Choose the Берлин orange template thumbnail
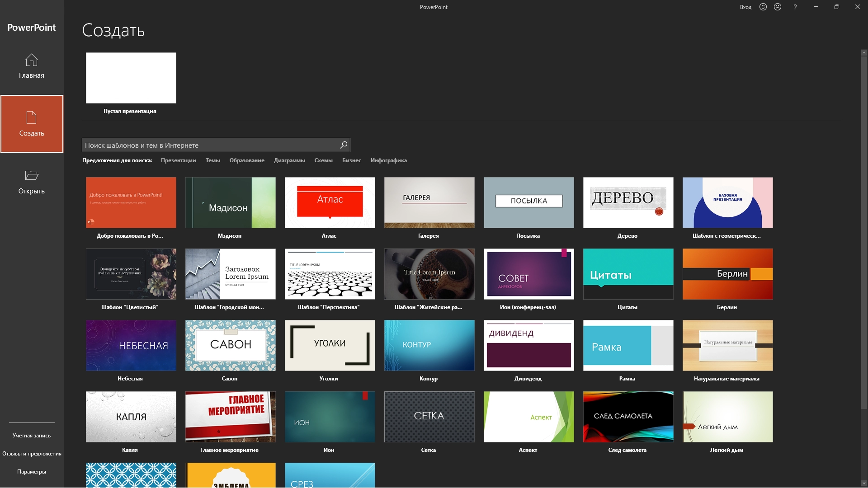Screen dimensions: 868x488 coord(727,274)
